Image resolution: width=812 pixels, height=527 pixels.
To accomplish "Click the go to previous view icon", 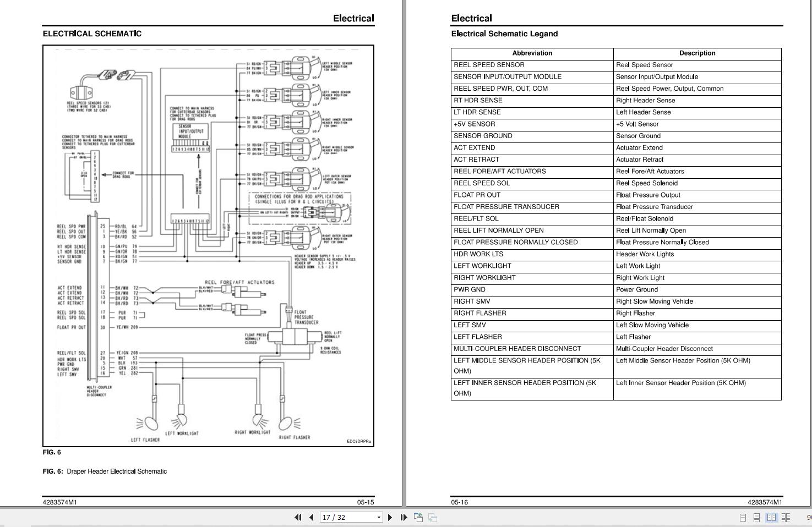I will [x=418, y=517].
